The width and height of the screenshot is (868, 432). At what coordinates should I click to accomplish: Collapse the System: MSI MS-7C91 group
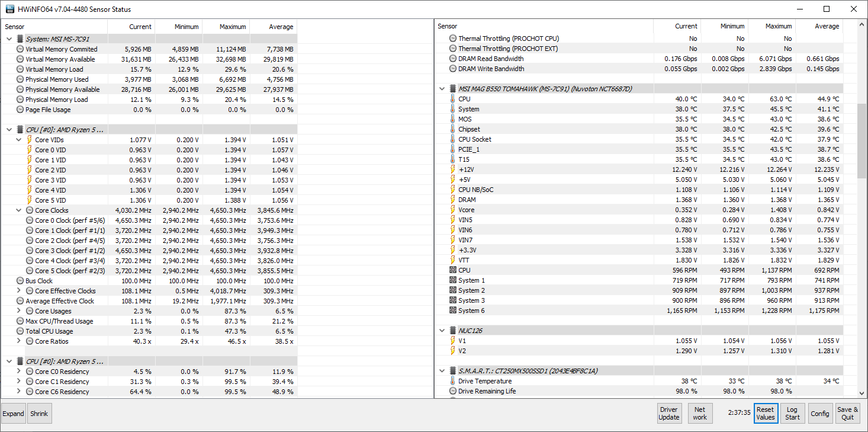(9, 39)
